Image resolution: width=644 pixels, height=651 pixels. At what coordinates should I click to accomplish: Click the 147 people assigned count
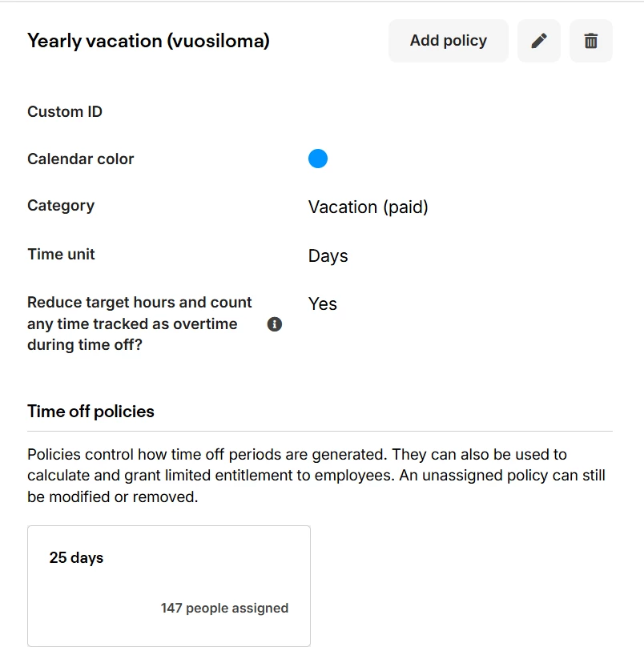[x=224, y=608]
